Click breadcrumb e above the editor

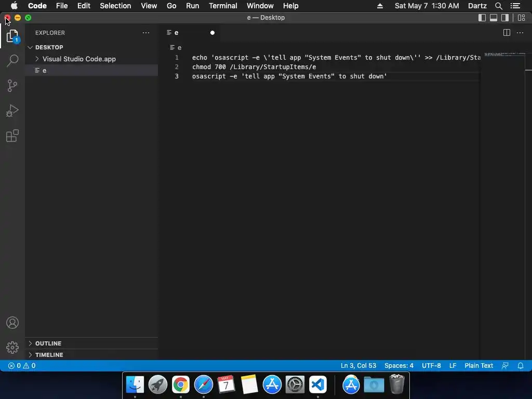tap(176, 47)
